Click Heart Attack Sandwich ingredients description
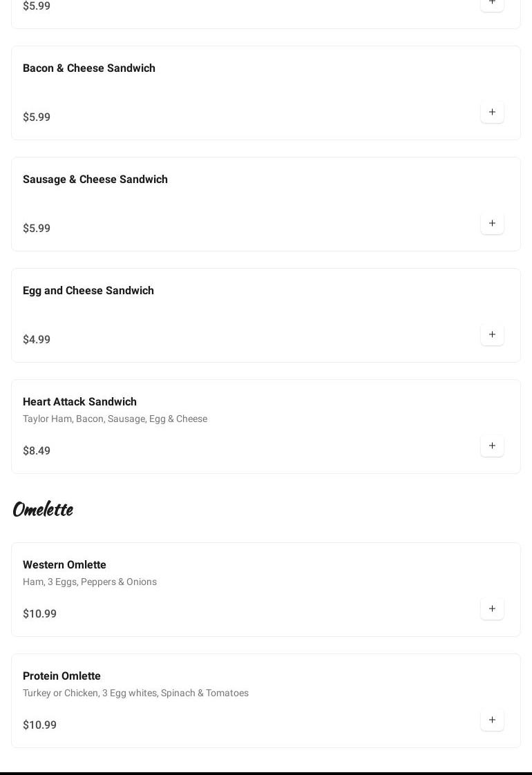This screenshot has height=775, width=532. click(115, 419)
